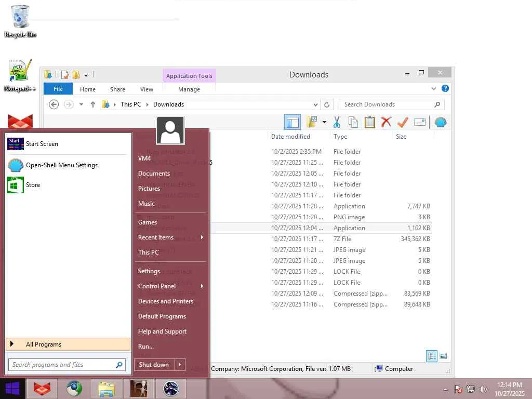Open Devices and Printers

[x=170, y=301]
